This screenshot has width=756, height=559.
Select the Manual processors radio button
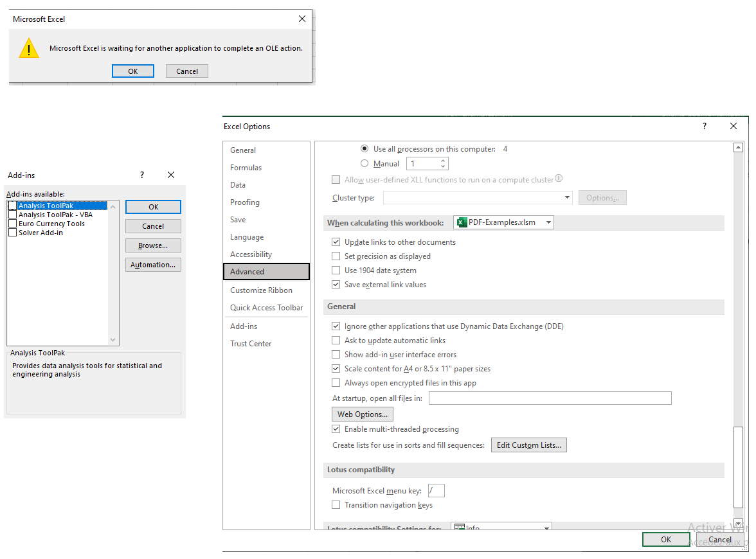point(365,163)
